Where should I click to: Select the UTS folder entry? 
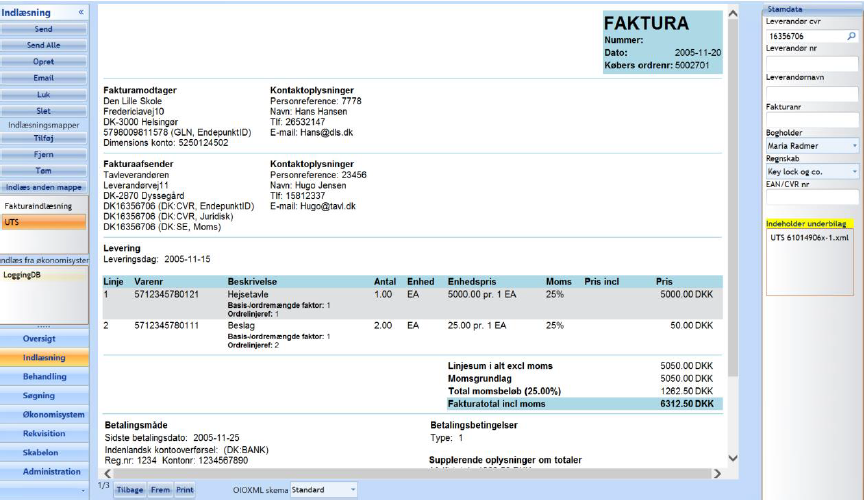(44, 222)
